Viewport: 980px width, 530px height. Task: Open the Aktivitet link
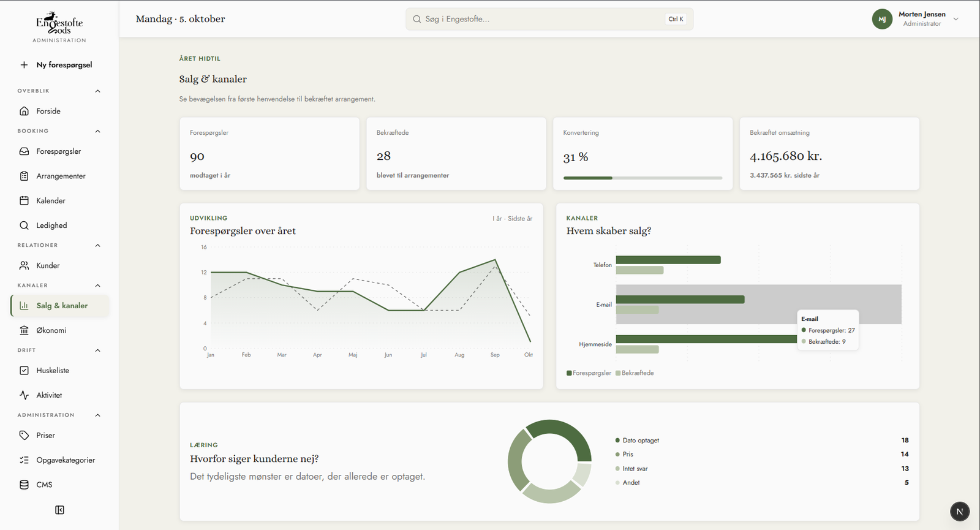59,395
